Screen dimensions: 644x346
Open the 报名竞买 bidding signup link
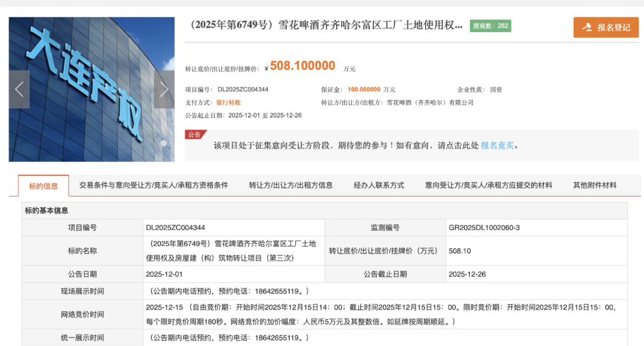tap(497, 145)
